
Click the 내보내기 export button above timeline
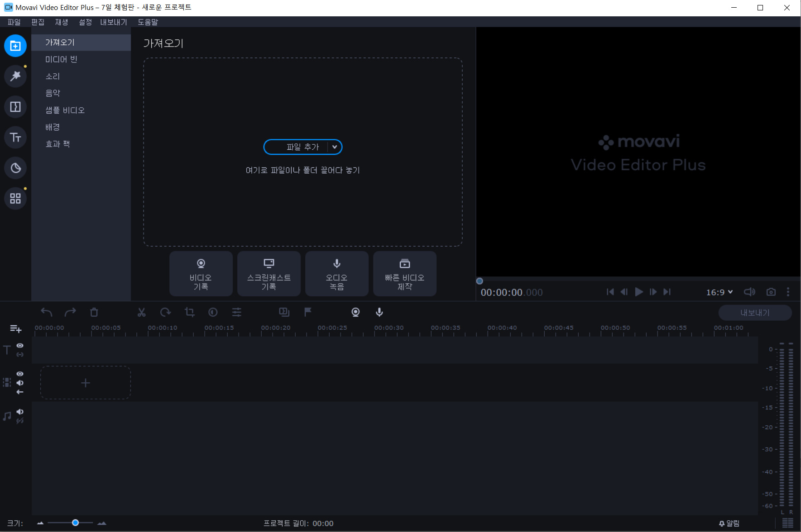tap(755, 313)
